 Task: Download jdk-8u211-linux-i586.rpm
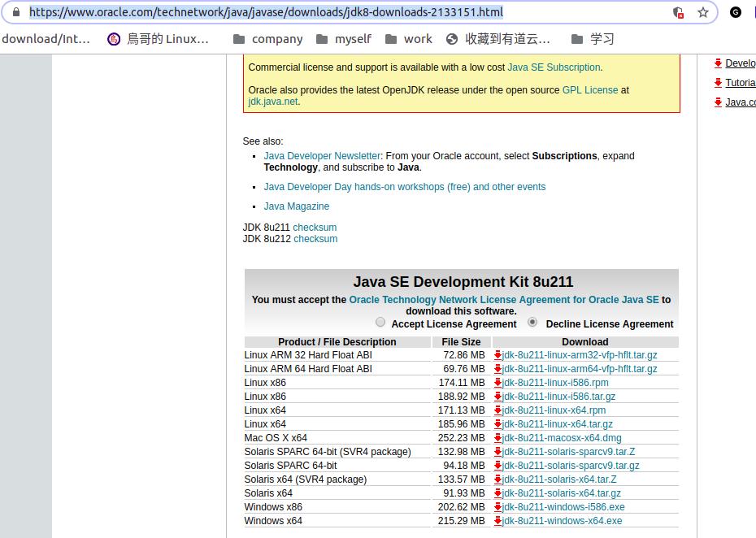pyautogui.click(x=555, y=383)
